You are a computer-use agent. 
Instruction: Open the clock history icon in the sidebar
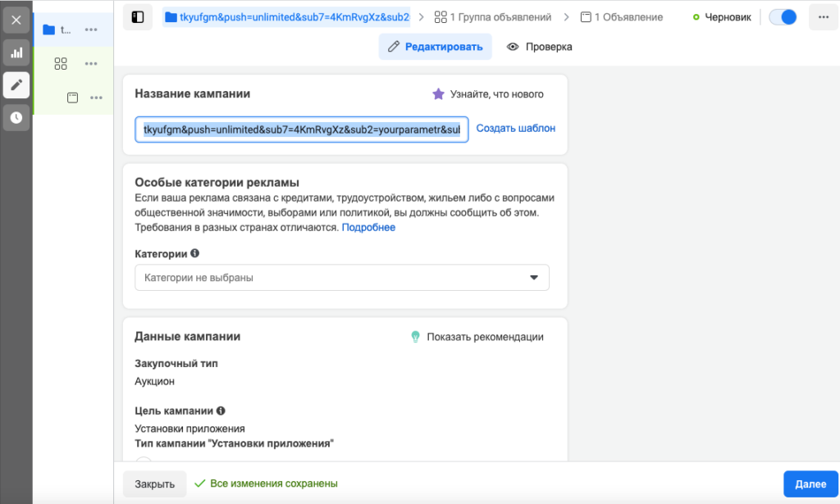[16, 118]
